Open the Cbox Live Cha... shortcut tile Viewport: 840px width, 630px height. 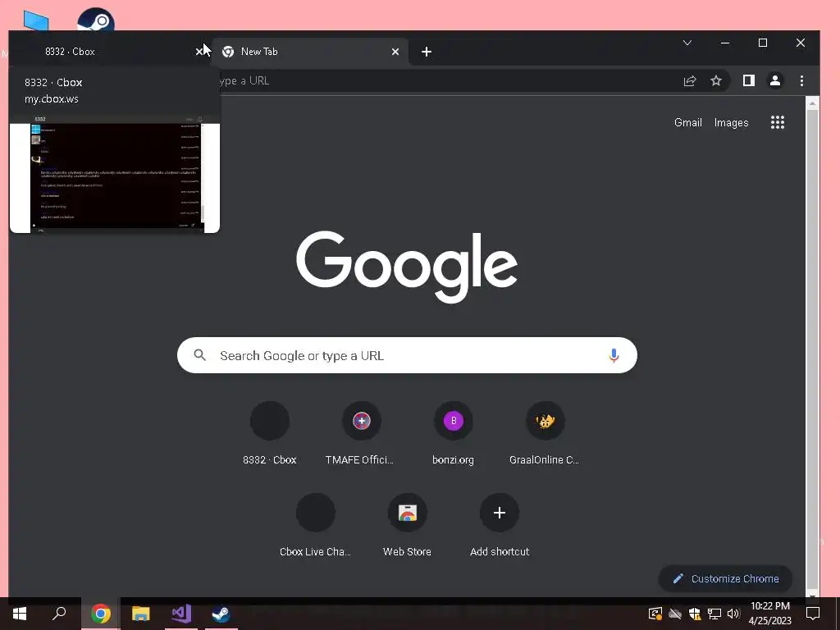click(x=316, y=526)
